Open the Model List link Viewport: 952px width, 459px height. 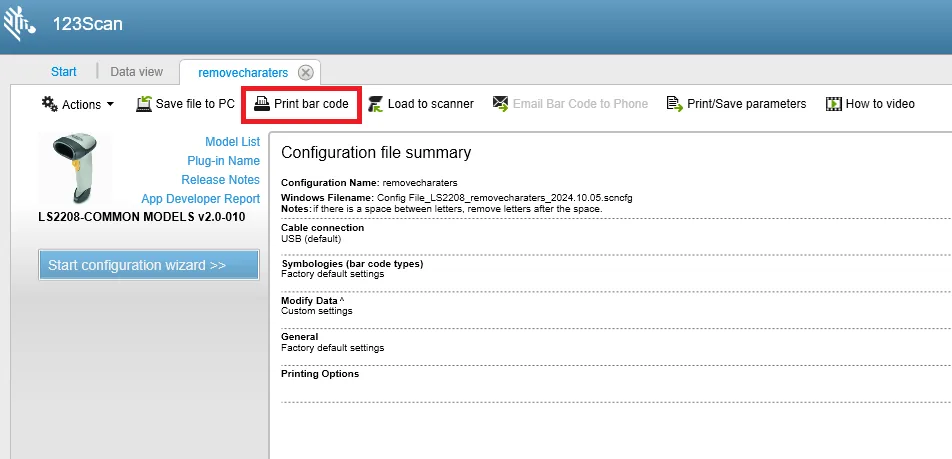pos(233,141)
